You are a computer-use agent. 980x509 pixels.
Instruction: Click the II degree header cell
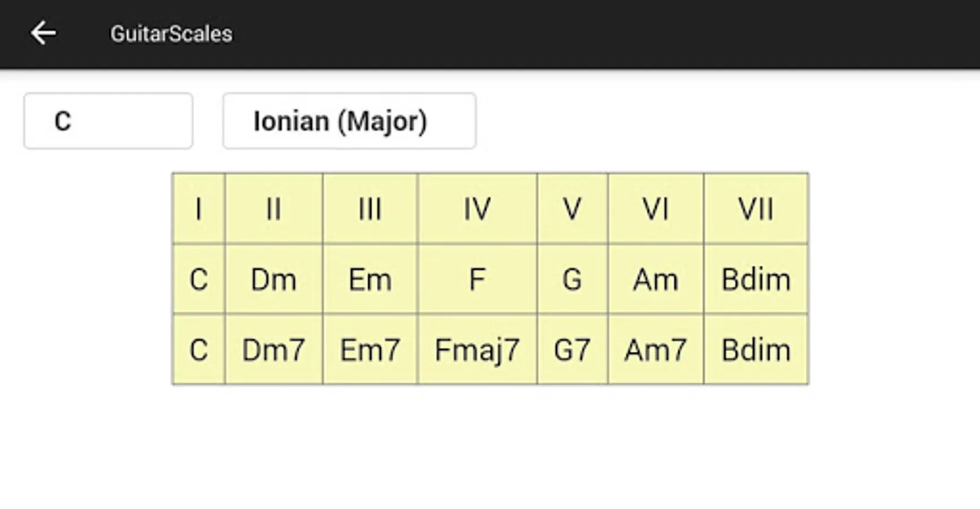[274, 209]
